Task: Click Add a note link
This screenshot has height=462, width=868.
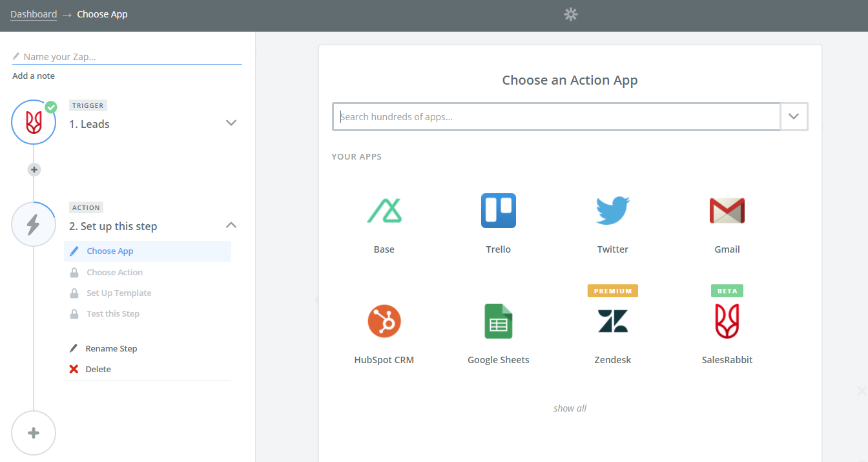Action: click(x=34, y=76)
